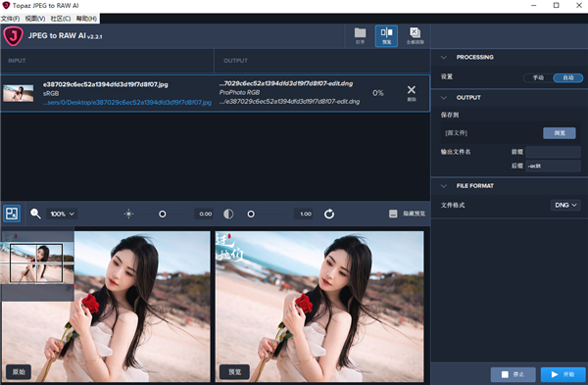Switch settings to manual mode

(x=538, y=77)
